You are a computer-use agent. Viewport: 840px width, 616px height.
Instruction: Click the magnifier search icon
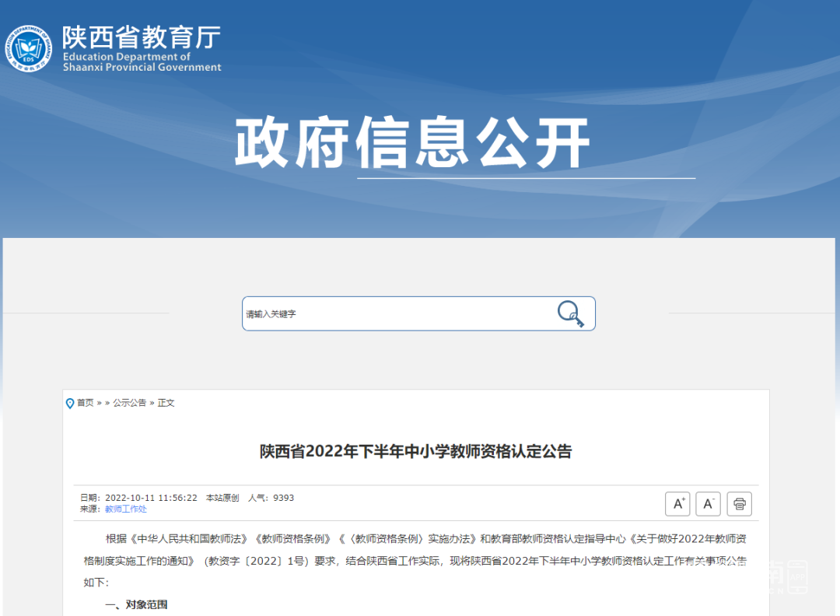570,313
